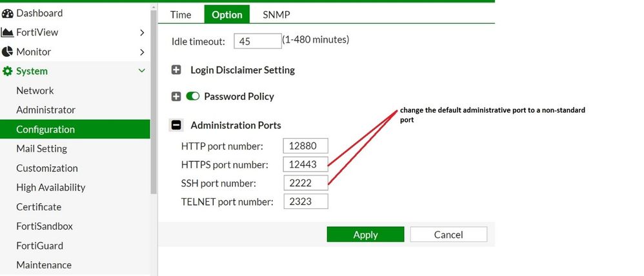Click the Idle timeout field
Viewport: 644px width, 276px height.
257,41
